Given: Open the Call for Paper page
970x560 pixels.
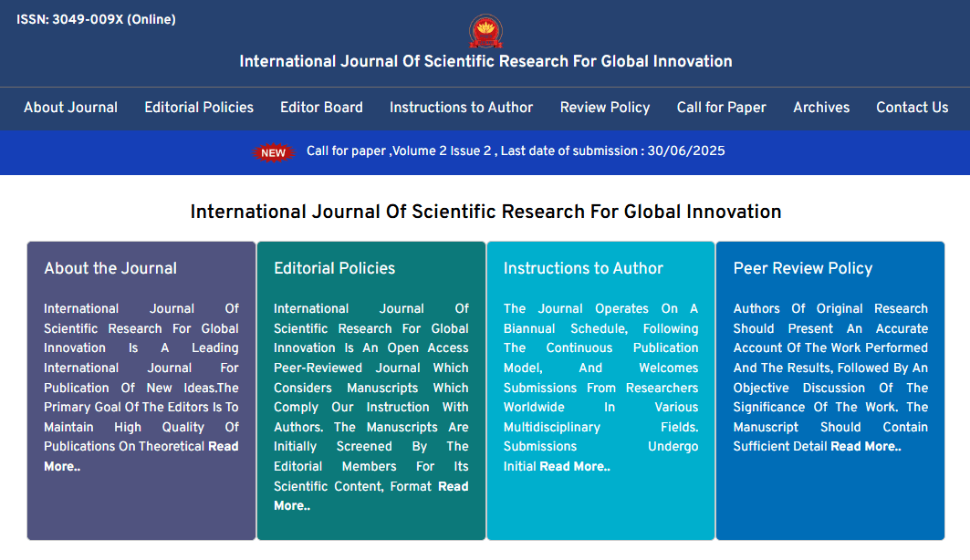Looking at the screenshot, I should coord(721,109).
